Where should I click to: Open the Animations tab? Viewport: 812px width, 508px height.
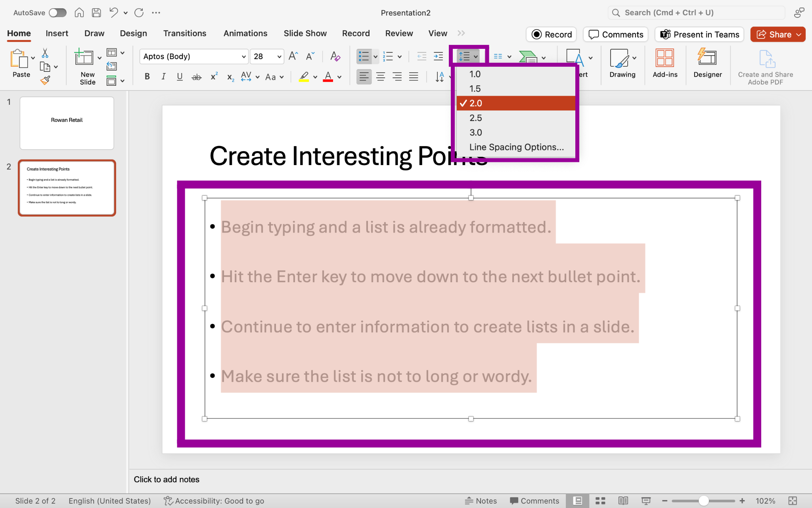coord(245,33)
